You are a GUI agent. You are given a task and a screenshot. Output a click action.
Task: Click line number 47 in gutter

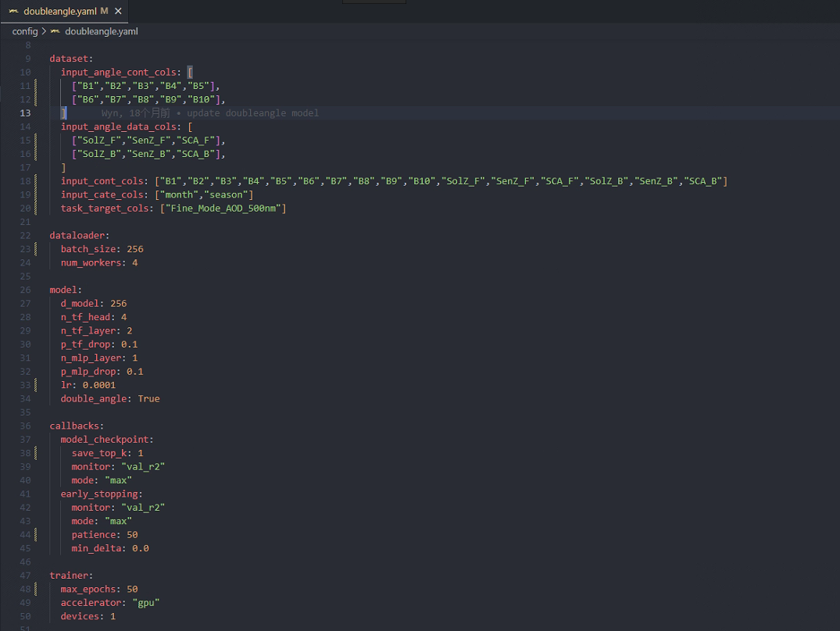point(25,576)
